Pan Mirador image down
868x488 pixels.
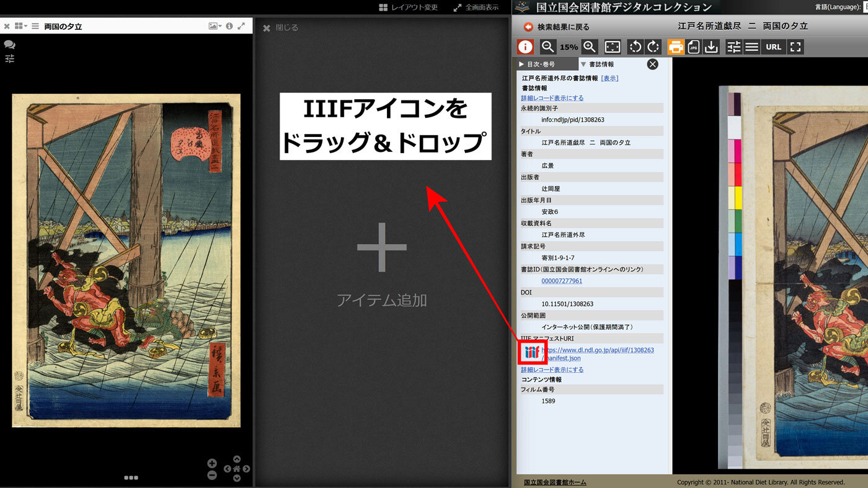tap(236, 478)
